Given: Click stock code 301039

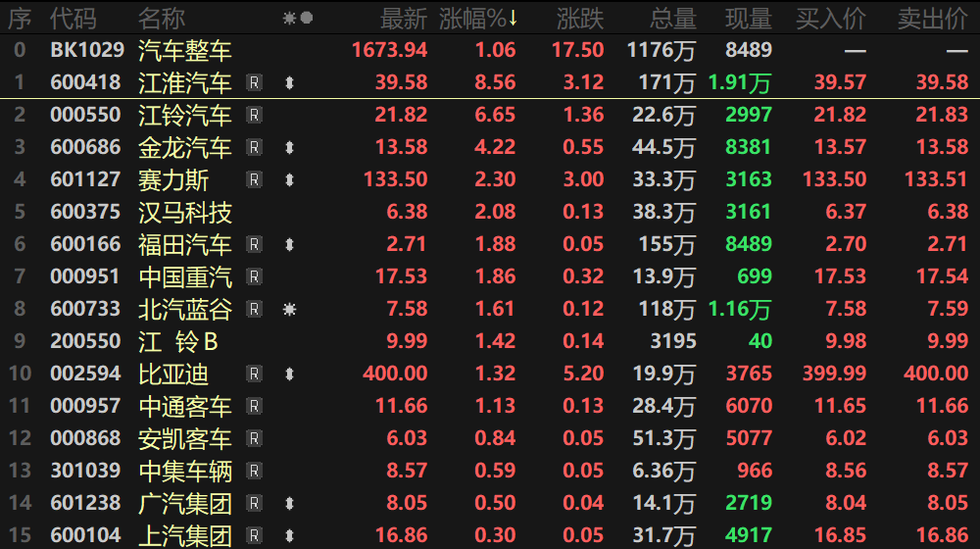Looking at the screenshot, I should point(85,471).
